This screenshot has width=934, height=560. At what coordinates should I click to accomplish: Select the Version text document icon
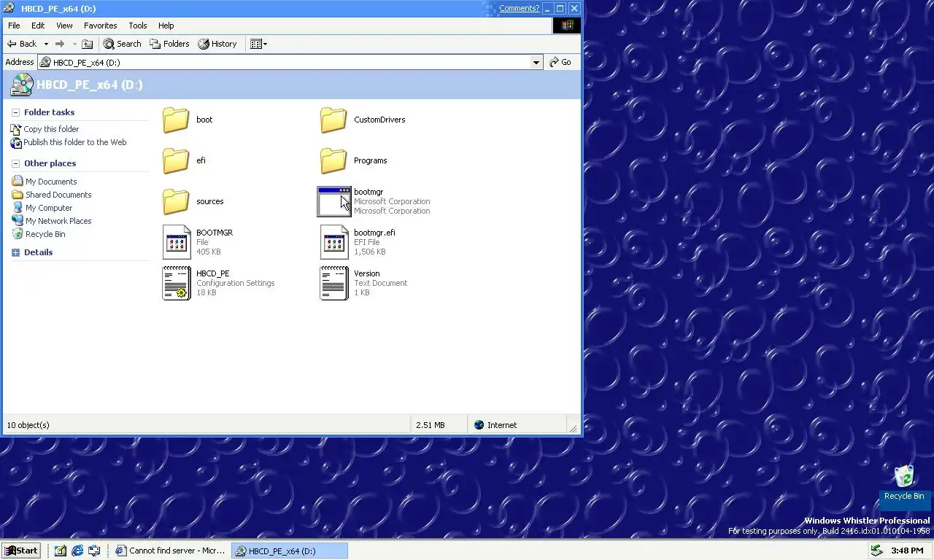click(333, 283)
